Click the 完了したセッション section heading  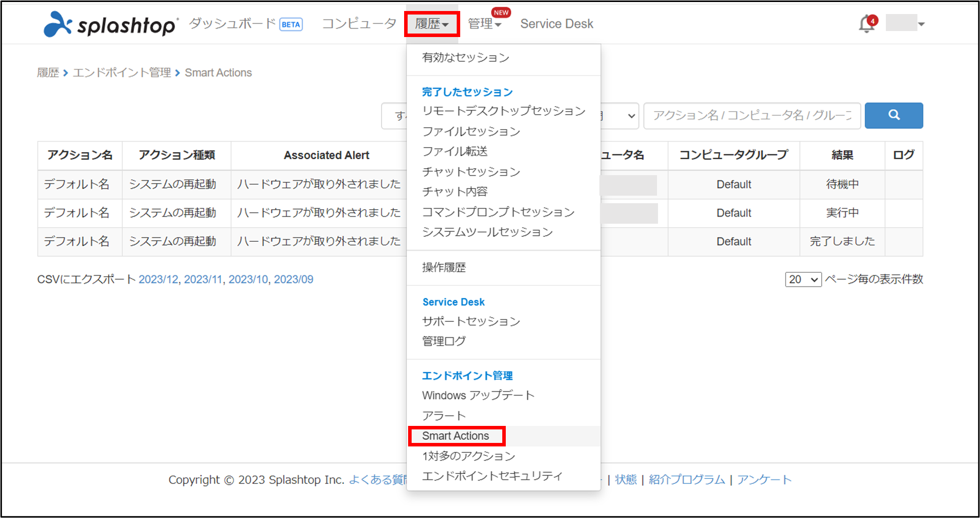[x=467, y=92]
